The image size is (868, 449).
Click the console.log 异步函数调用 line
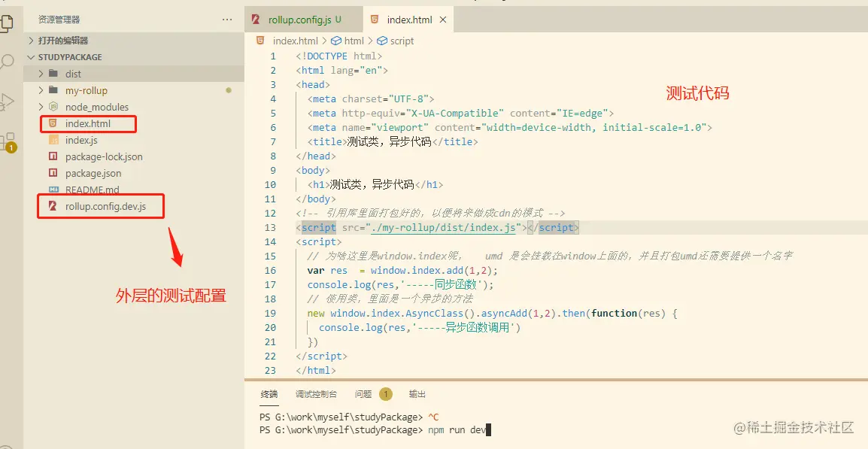pyautogui.click(x=420, y=328)
